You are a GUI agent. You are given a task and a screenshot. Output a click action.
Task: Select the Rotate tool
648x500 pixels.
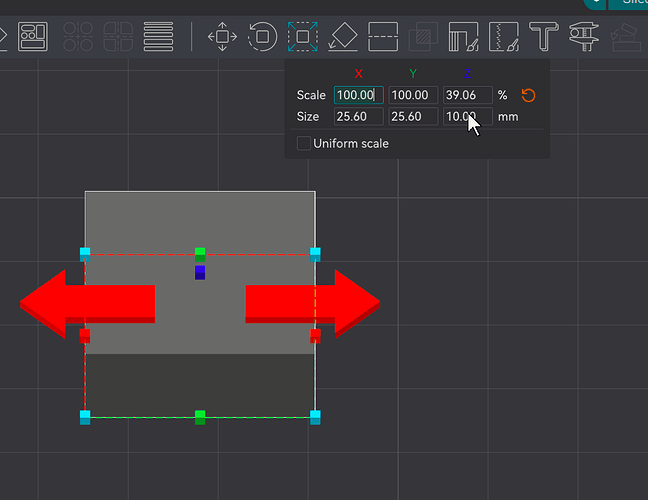click(x=262, y=37)
